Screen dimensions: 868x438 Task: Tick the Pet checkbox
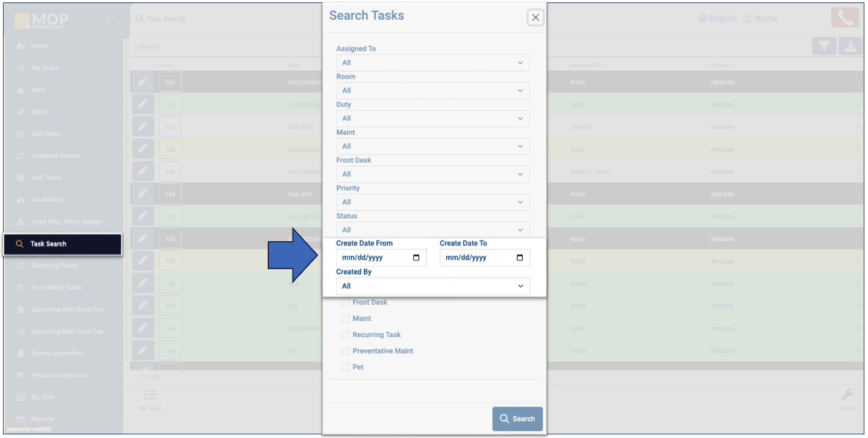pos(345,368)
